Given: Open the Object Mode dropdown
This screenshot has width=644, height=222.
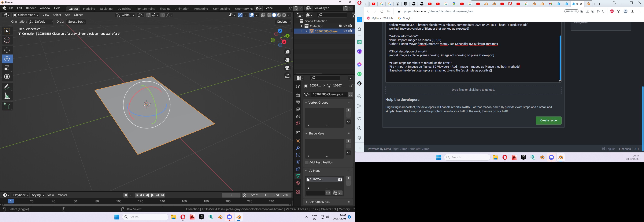Looking at the screenshot, I should click(26, 15).
